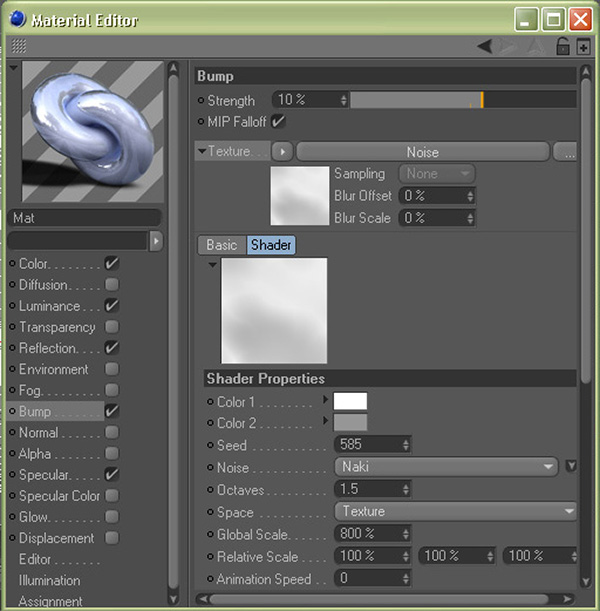Viewport: 600px width, 611px height.
Task: Open the Space dropdown set to Texture
Action: coord(455,511)
